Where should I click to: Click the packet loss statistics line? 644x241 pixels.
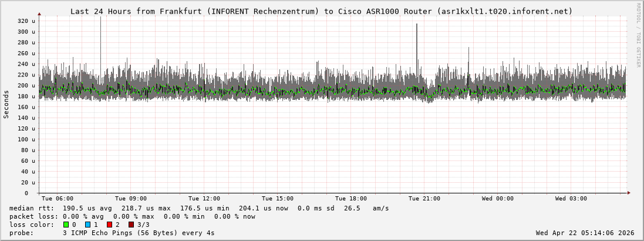coord(132,216)
